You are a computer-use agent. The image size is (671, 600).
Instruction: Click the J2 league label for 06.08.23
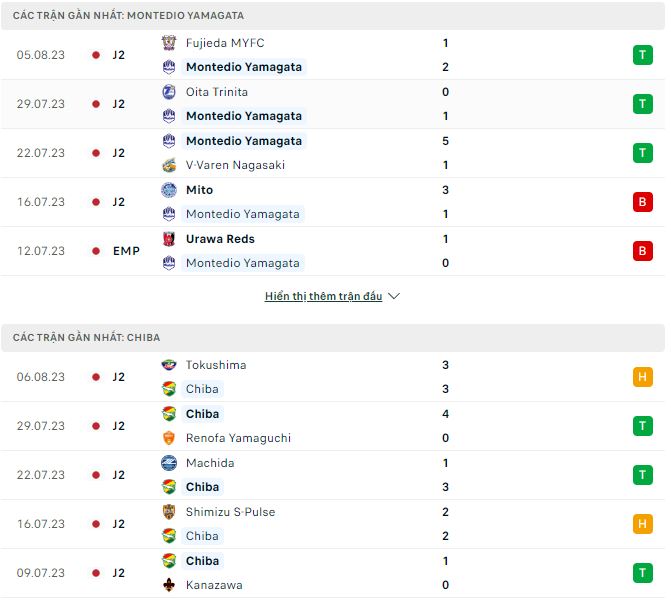[119, 377]
